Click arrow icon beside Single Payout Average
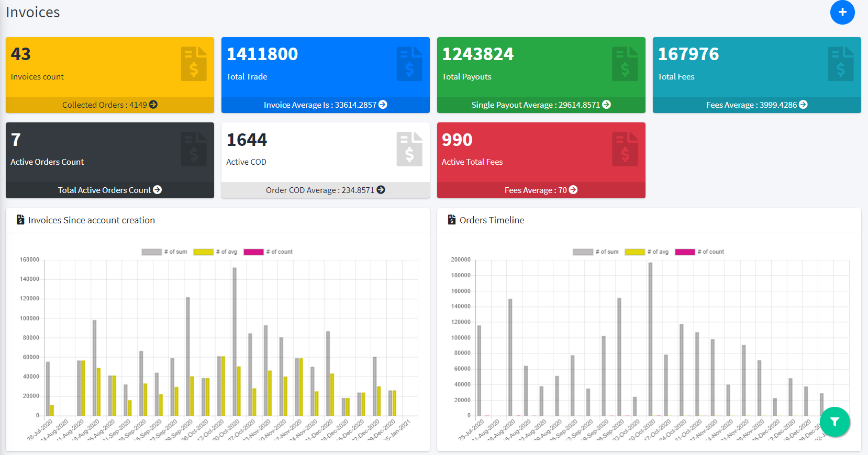 click(x=606, y=105)
